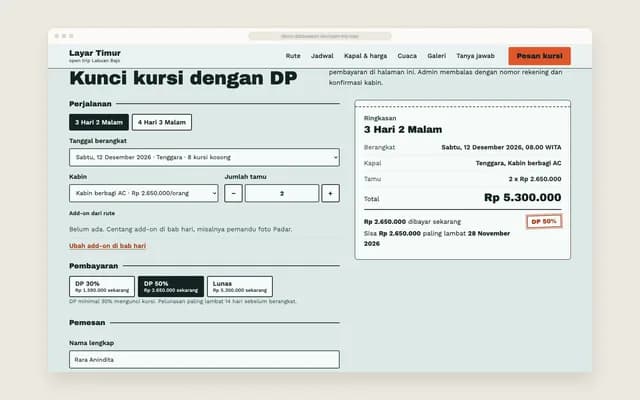Increase guest count with plus button

330,193
